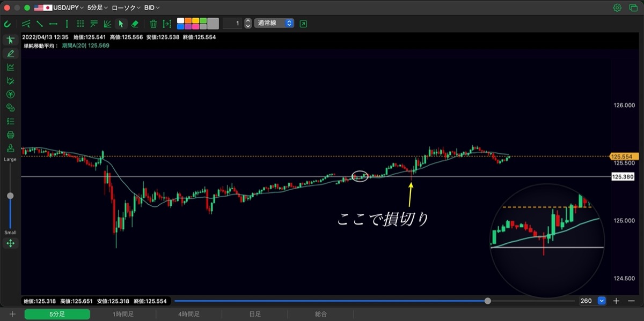Image resolution: width=644 pixels, height=321 pixels.
Task: Select the fan lines tool
Action: pyautogui.click(x=107, y=24)
